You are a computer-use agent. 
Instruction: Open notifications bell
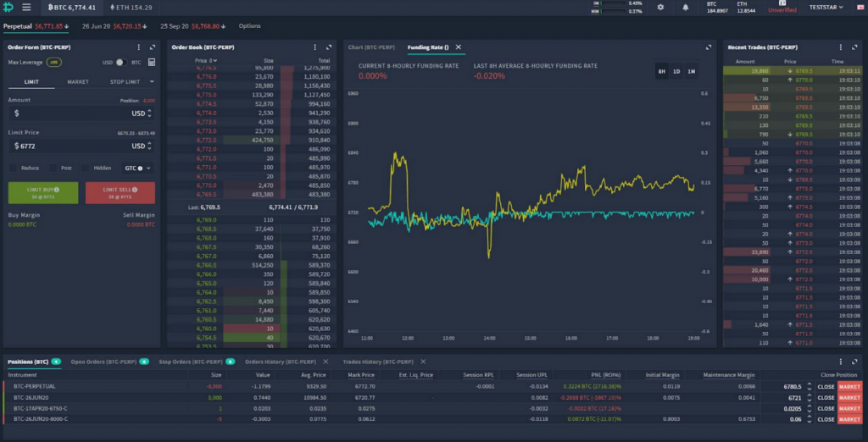click(685, 7)
